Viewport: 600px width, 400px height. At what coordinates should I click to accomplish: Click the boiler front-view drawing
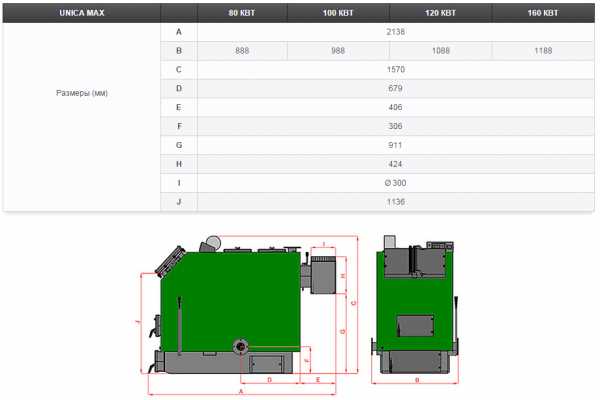point(415,304)
